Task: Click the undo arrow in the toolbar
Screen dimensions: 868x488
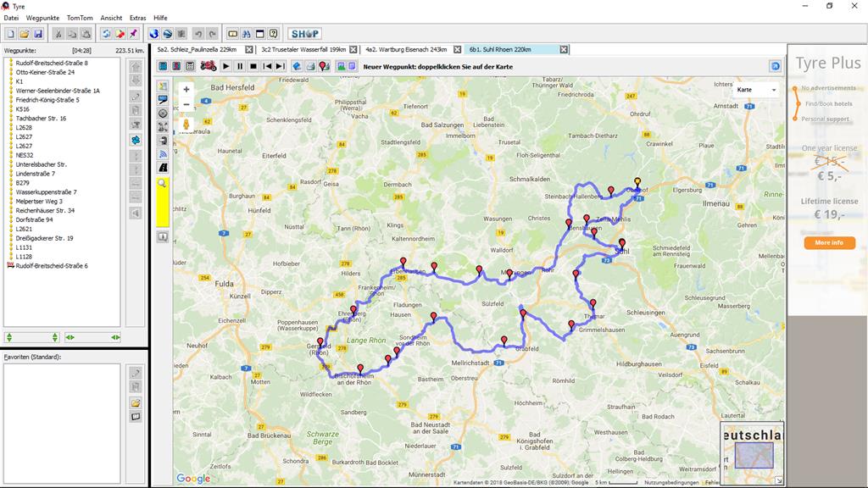Action: (198, 34)
